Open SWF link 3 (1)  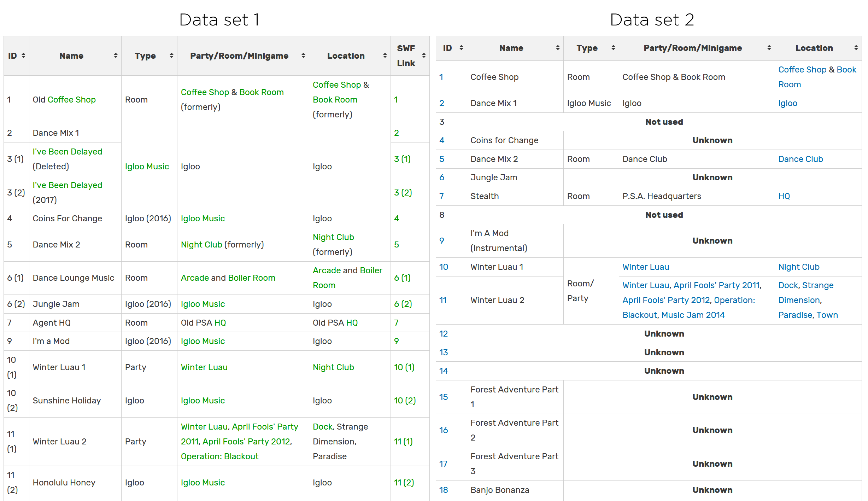click(402, 159)
